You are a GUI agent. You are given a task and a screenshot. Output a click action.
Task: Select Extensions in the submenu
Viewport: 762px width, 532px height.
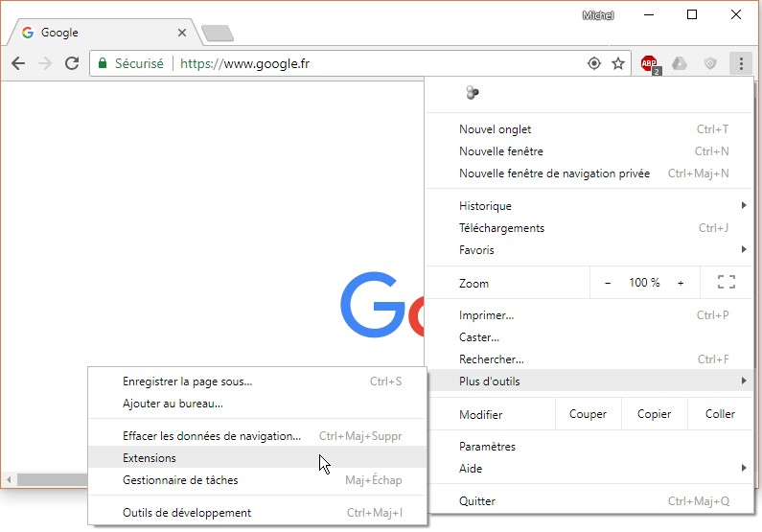(x=150, y=458)
